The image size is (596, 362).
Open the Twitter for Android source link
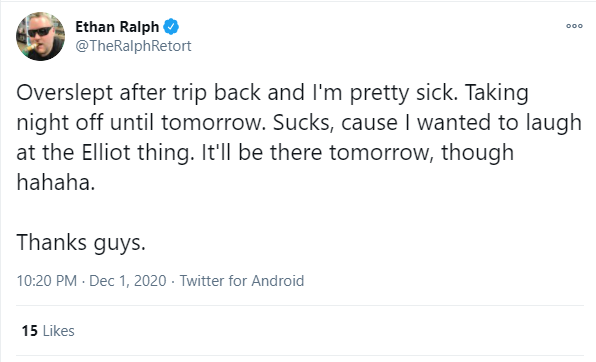(242, 281)
